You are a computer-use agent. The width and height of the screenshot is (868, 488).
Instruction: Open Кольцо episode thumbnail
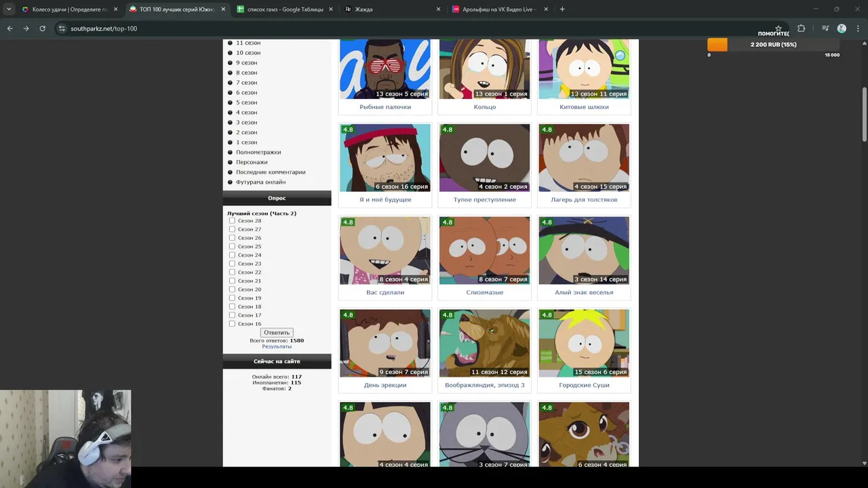pos(485,69)
